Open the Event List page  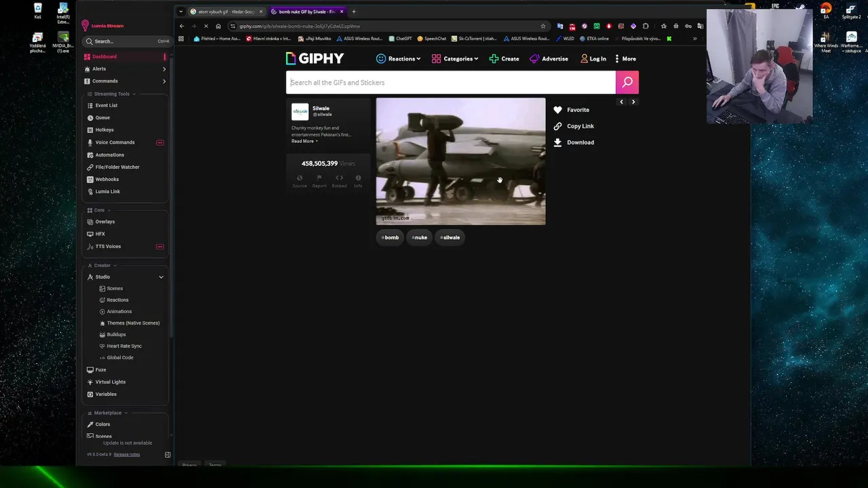[106, 106]
